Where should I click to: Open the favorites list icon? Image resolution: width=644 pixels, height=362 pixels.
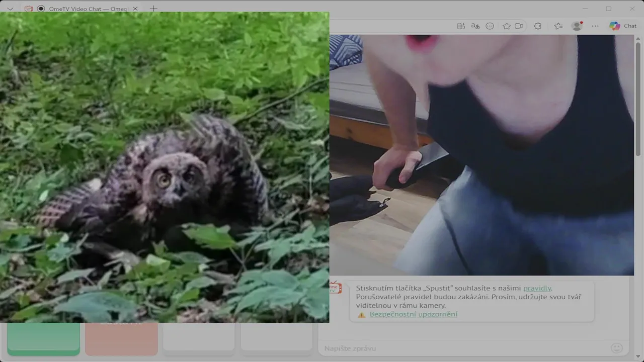click(x=558, y=26)
